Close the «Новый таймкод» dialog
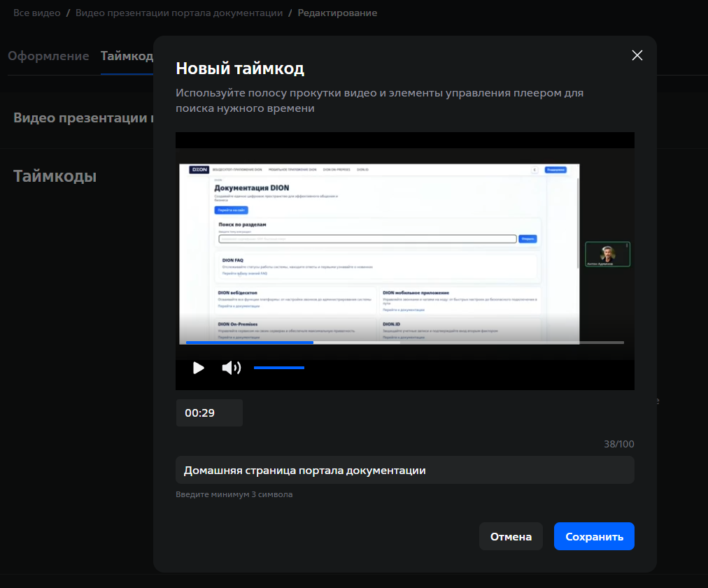The width and height of the screenshot is (708, 588). tap(637, 55)
